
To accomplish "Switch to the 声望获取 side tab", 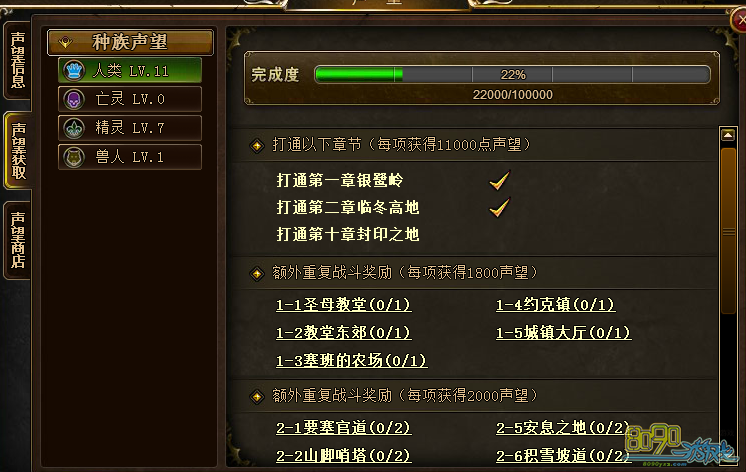I will point(18,151).
